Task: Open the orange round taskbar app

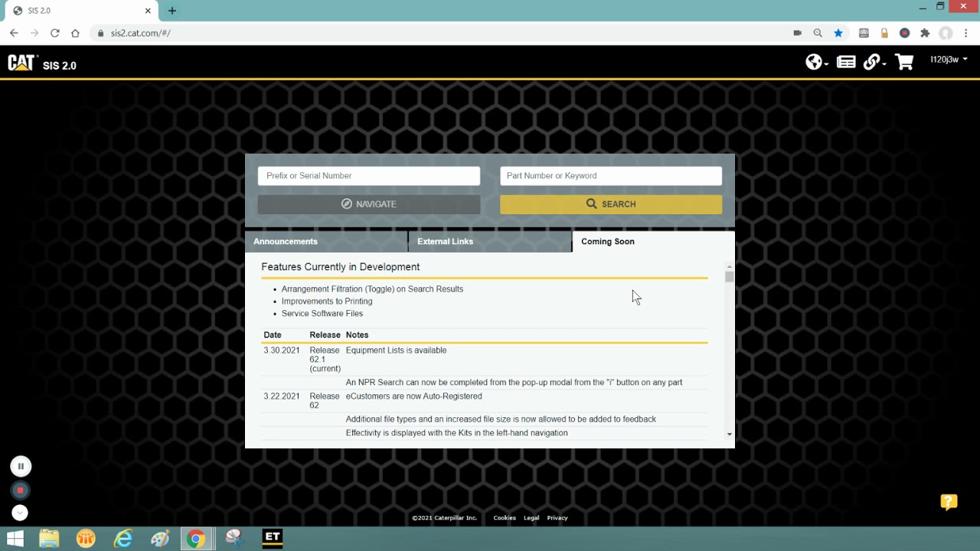Action: point(86,539)
